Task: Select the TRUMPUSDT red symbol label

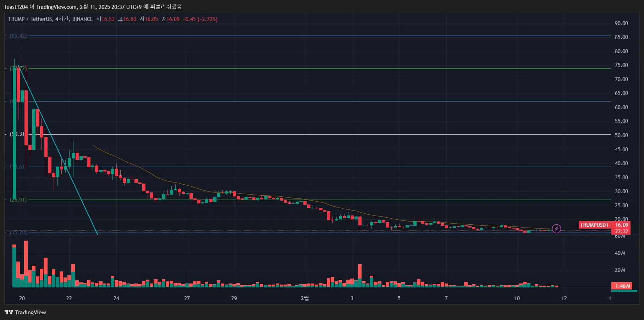Action: point(594,225)
